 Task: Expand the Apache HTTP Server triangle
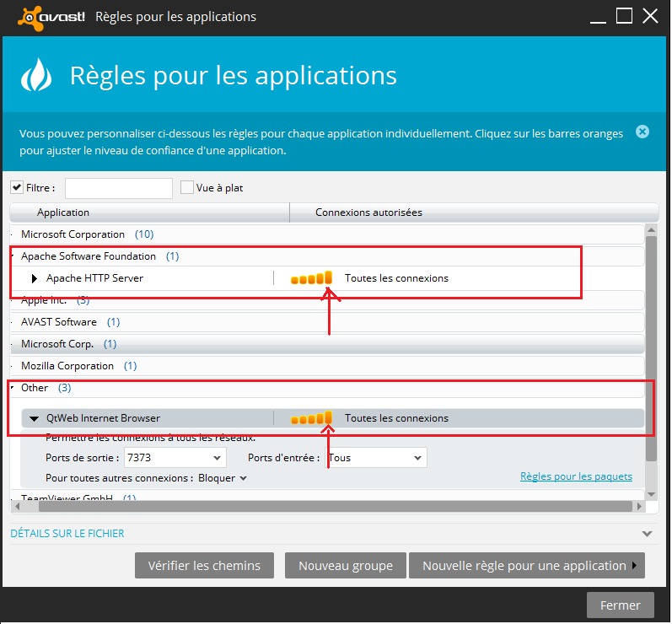35,278
